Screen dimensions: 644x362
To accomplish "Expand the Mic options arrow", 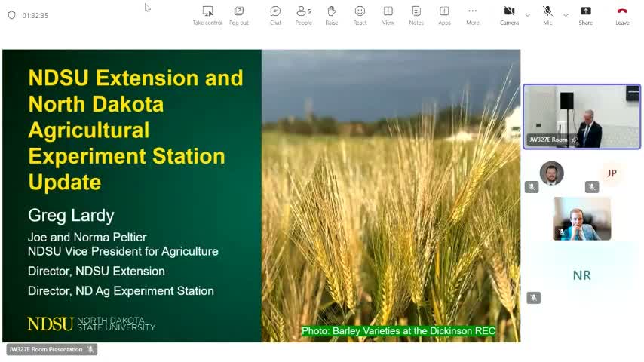I will coord(566,15).
